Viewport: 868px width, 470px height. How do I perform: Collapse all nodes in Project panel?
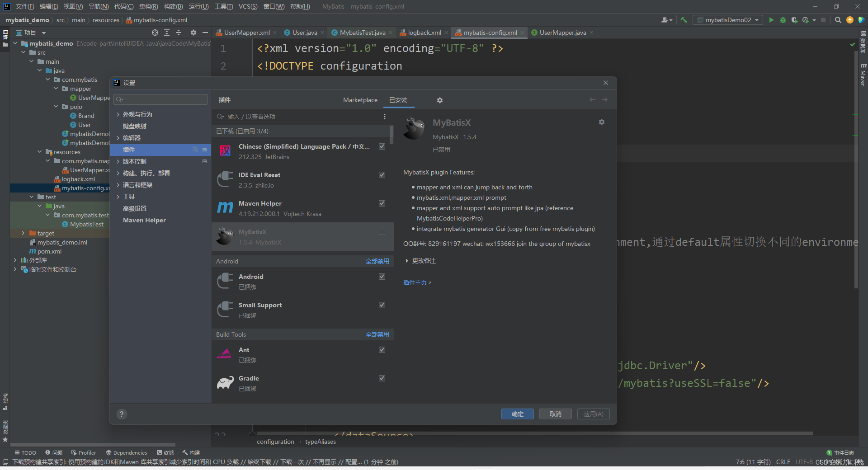pyautogui.click(x=179, y=33)
